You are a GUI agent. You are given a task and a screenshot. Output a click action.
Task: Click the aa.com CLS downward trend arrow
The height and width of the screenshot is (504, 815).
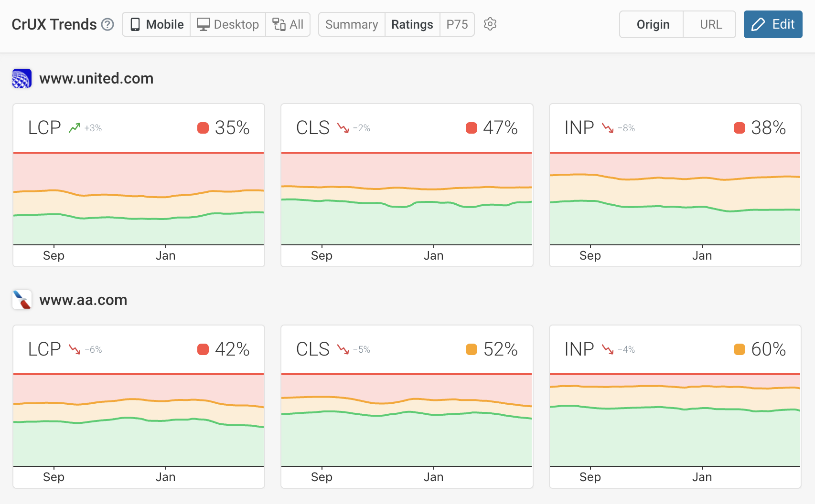[343, 349]
